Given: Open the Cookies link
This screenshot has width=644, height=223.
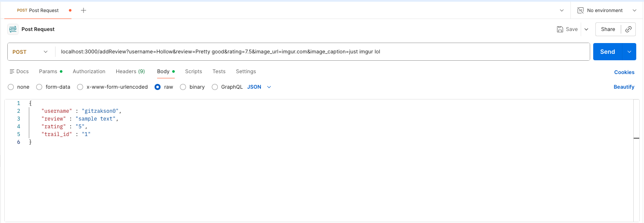Looking at the screenshot, I should pos(624,72).
